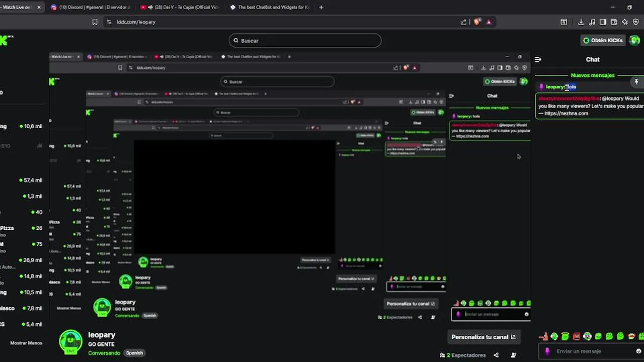Click the purple identity badge in message box
This screenshot has height=362, width=644.
coord(547,351)
